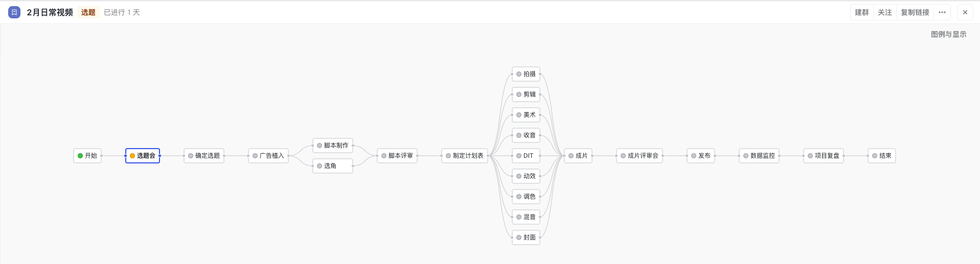Select the orange 选题会 node
980x264 pixels.
click(x=143, y=156)
